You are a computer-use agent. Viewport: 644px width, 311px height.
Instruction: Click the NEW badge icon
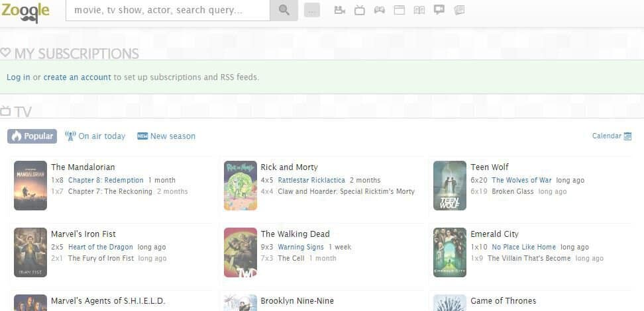142,136
